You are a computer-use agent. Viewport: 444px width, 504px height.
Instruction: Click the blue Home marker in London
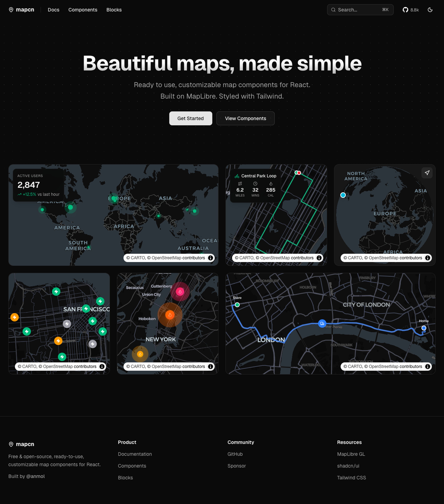tap(424, 328)
